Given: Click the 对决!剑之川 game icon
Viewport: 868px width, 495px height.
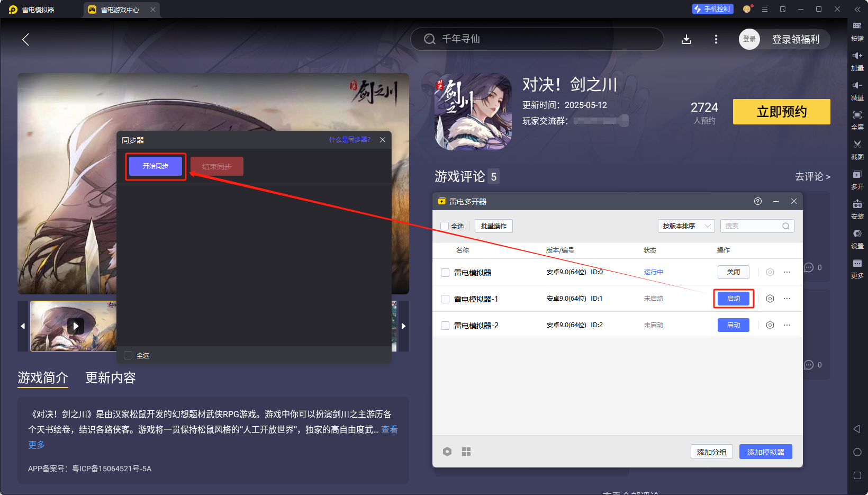Looking at the screenshot, I should pyautogui.click(x=473, y=112).
